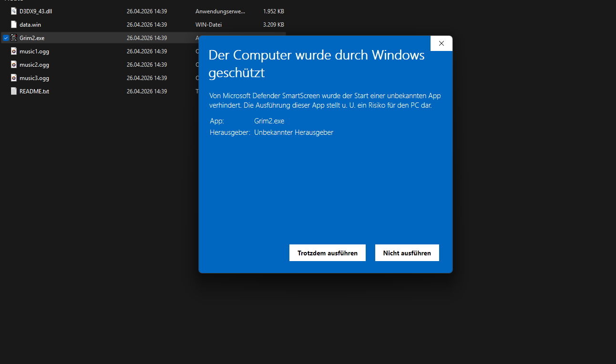This screenshot has width=616, height=364.
Task: Click the music3.ogg audio file icon
Action: 14,78
